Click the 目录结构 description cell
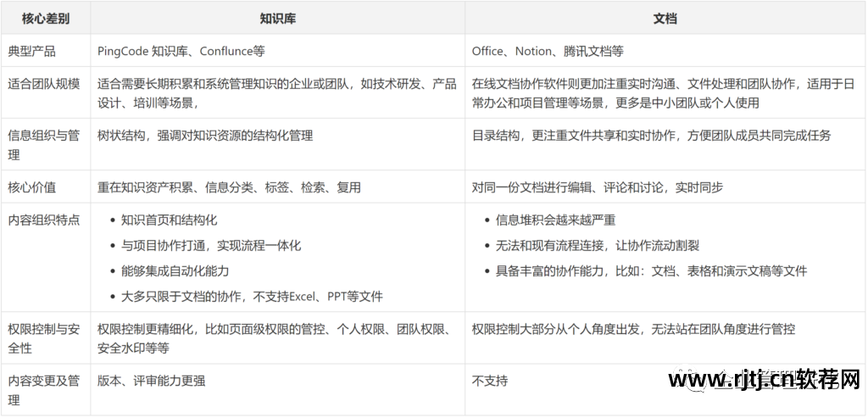 click(x=651, y=136)
